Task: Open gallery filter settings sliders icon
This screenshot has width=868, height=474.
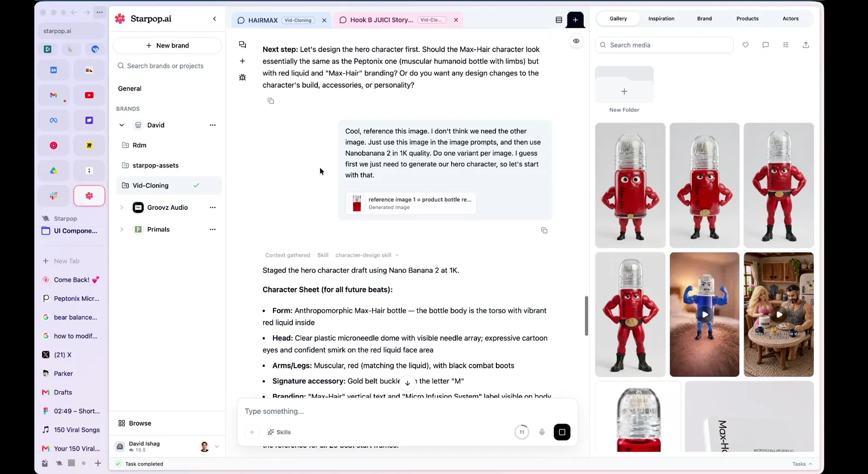Action: click(x=786, y=45)
